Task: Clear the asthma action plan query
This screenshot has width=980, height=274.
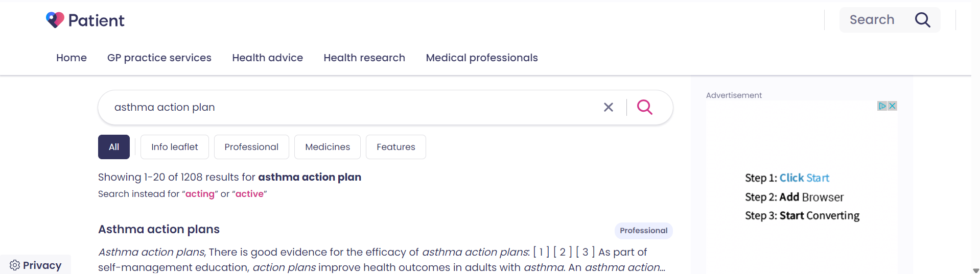Action: (x=608, y=107)
